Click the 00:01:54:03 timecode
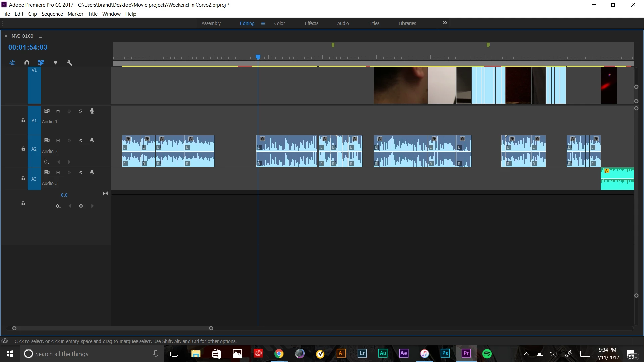 click(x=28, y=47)
